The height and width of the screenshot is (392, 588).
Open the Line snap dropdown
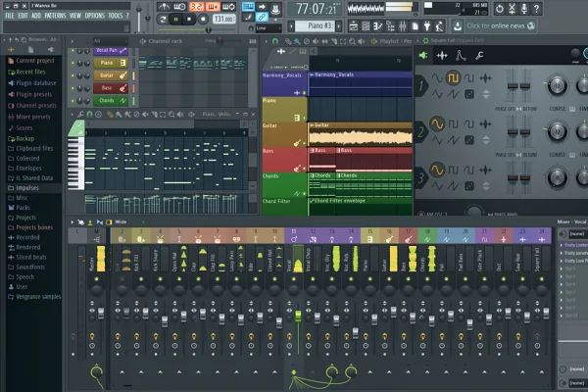click(269, 28)
